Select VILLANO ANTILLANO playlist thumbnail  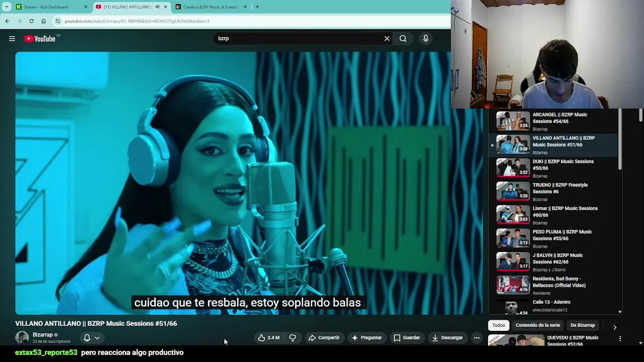[x=513, y=144]
